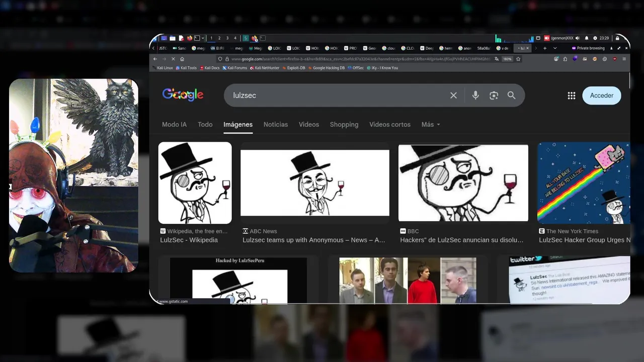This screenshot has width=644, height=362.
Task: Open the terminal emulator launcher icon
Action: click(x=197, y=38)
